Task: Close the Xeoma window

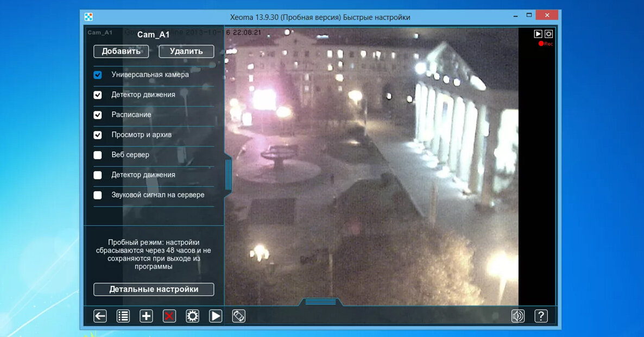Action: click(x=547, y=15)
